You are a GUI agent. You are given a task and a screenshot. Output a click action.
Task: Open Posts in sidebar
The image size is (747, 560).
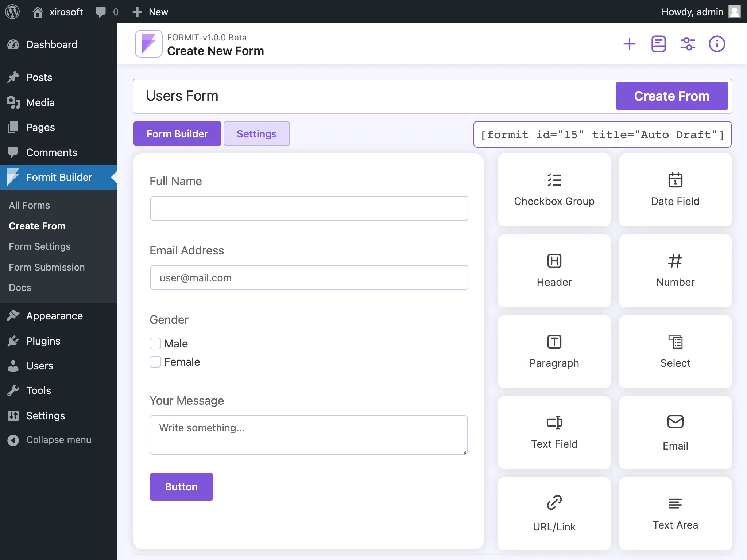58,77
